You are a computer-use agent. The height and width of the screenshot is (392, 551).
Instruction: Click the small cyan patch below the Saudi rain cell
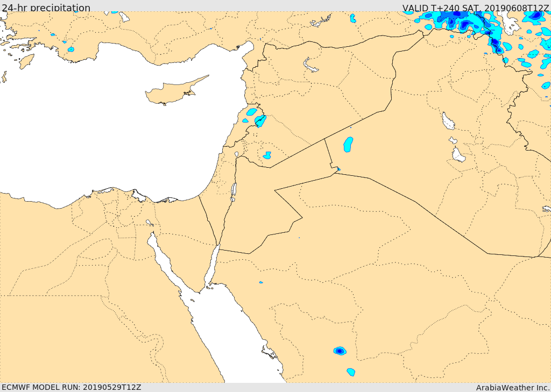pos(351,372)
